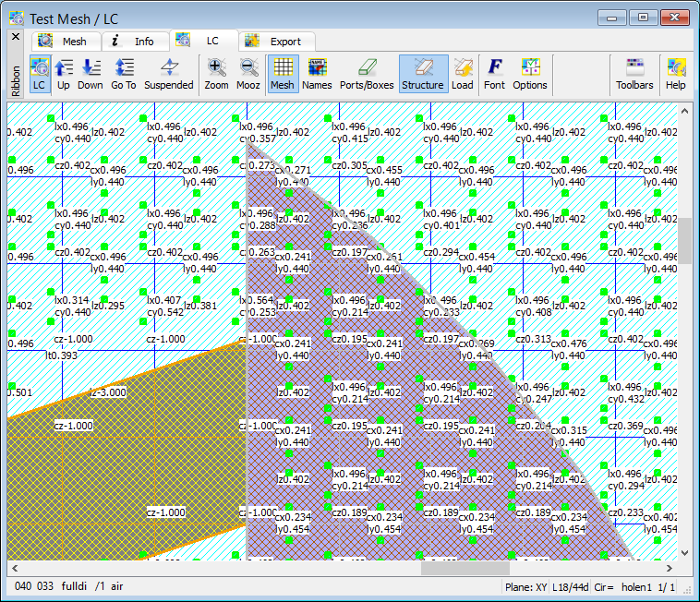
Task: Click the Mooz zoom-out tool
Action: (x=248, y=74)
